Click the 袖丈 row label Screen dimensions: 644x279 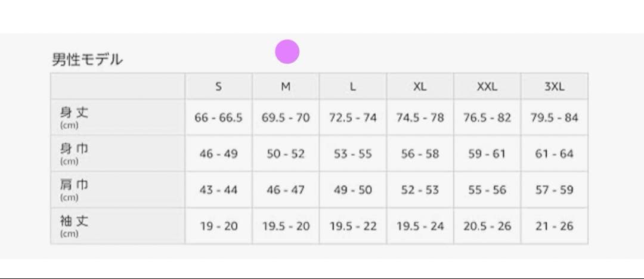(75, 222)
